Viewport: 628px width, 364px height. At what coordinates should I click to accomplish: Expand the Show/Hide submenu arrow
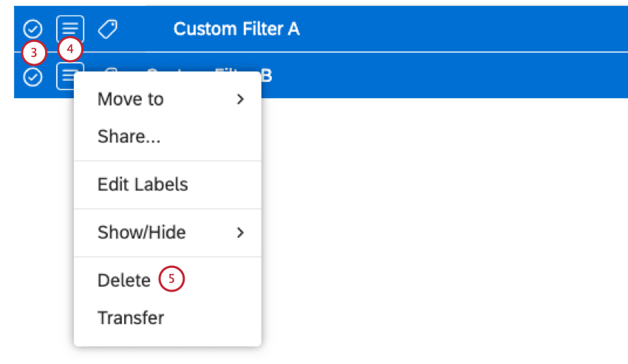point(240,233)
